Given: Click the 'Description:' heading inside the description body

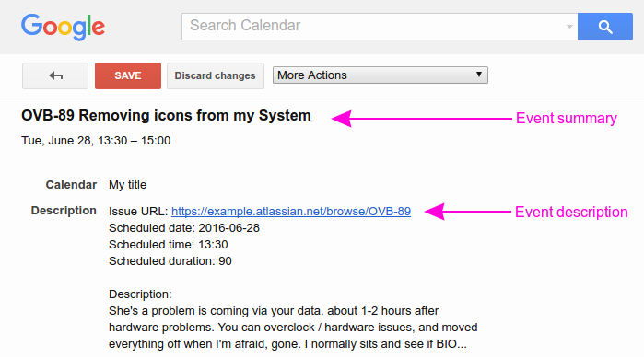Looking at the screenshot, I should (140, 294).
